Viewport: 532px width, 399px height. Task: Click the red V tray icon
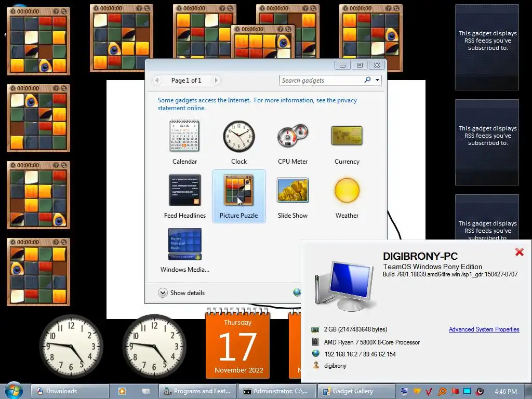click(x=429, y=392)
